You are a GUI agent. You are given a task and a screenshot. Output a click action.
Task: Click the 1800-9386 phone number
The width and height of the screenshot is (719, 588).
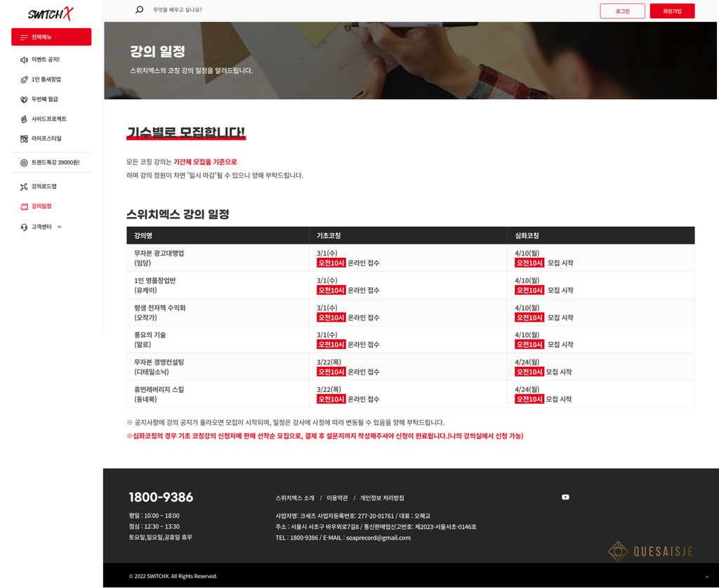click(x=161, y=497)
